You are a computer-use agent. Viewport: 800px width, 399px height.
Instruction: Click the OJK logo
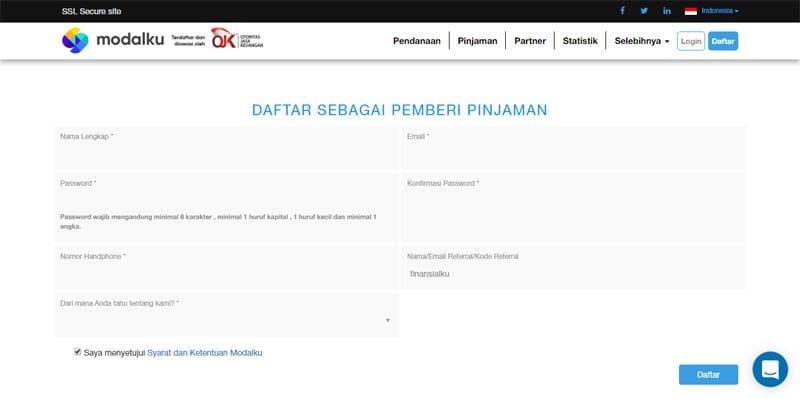coord(237,39)
